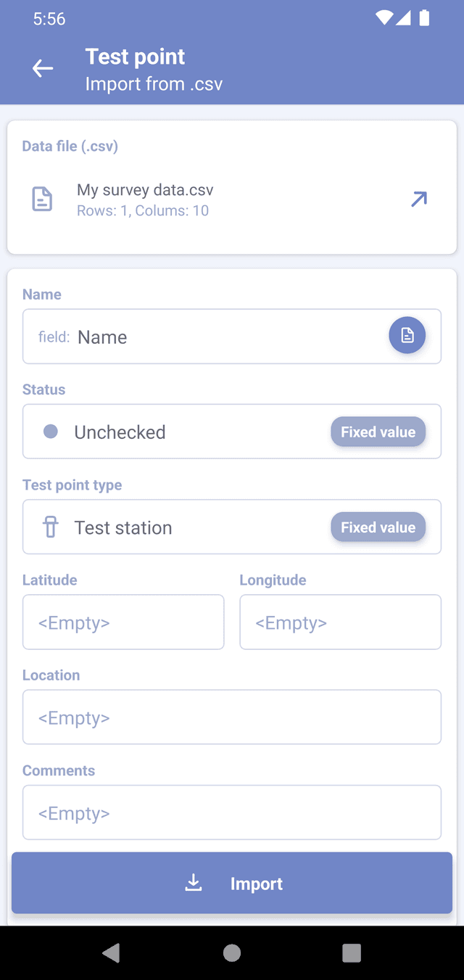Click the Test station type icon

(50, 527)
